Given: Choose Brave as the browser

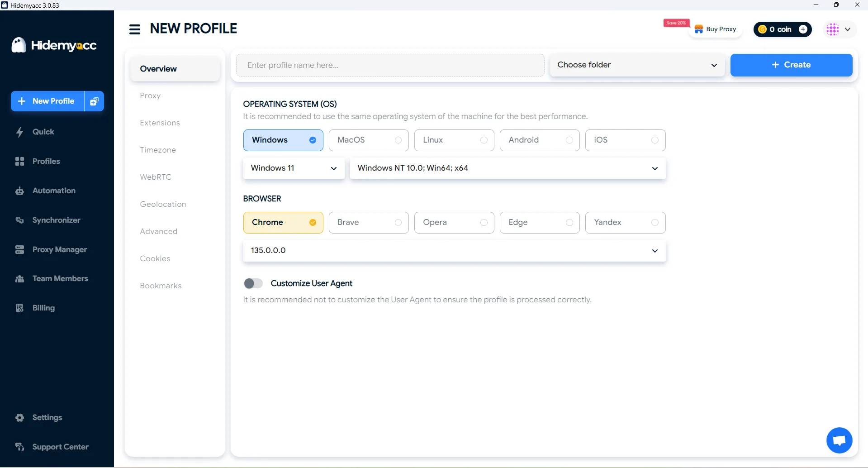Looking at the screenshot, I should [368, 222].
